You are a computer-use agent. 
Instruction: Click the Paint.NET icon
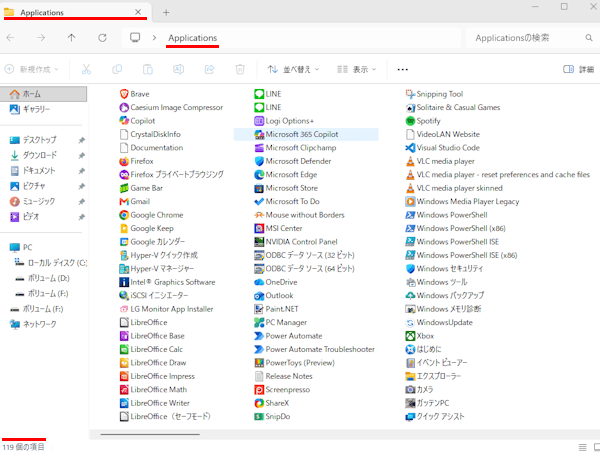coord(259,309)
